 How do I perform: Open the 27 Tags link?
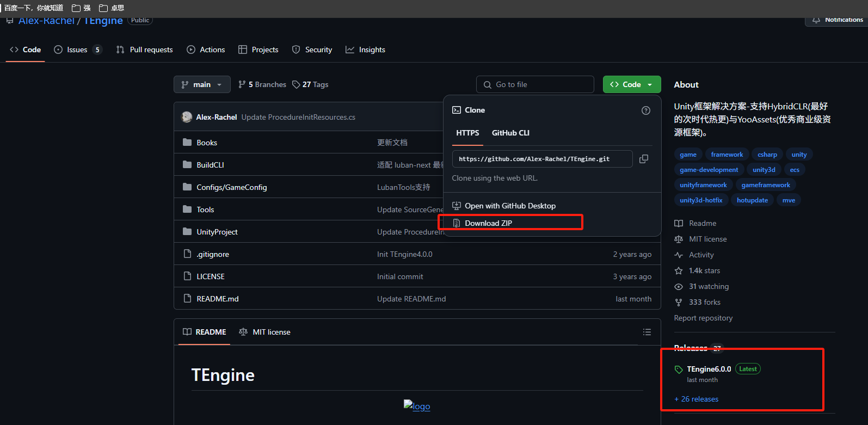310,84
